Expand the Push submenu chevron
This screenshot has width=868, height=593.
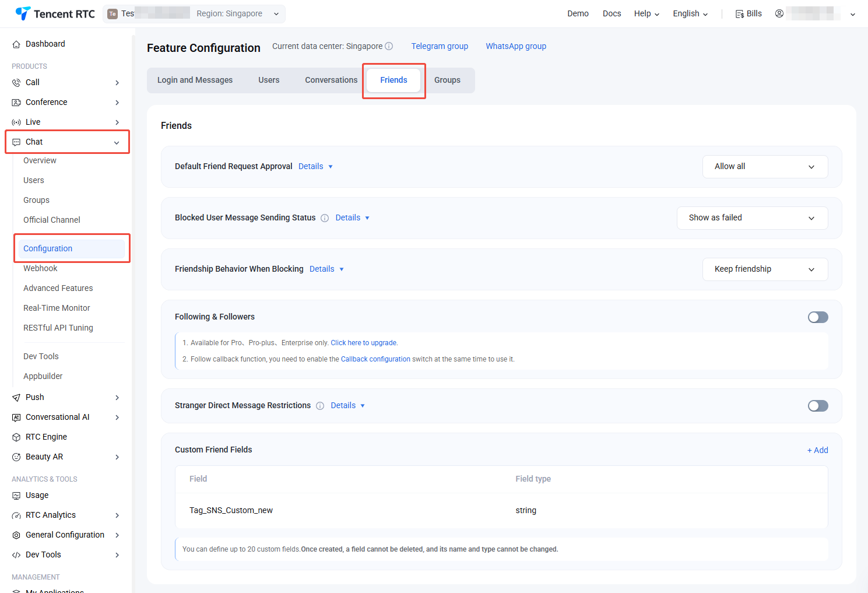(117, 398)
